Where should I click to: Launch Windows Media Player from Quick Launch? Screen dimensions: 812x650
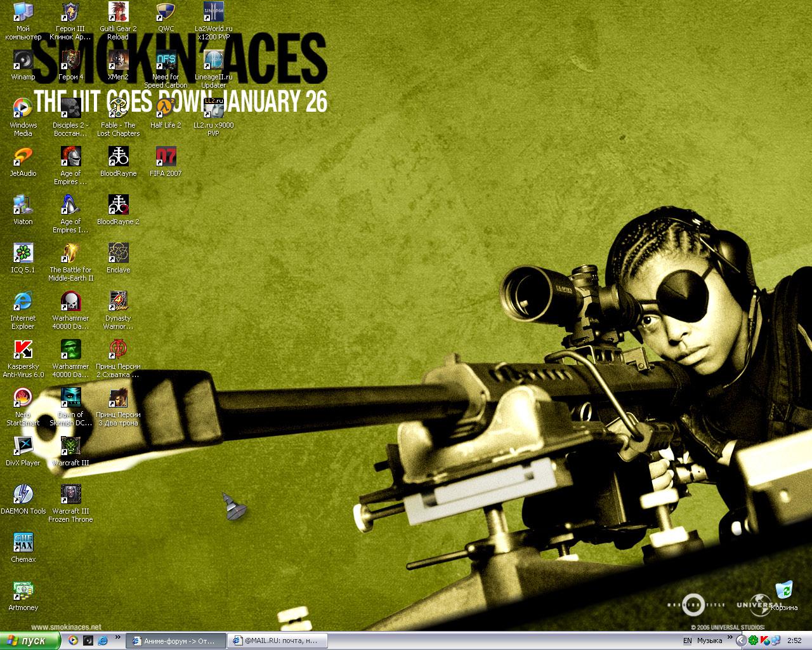pyautogui.click(x=73, y=641)
